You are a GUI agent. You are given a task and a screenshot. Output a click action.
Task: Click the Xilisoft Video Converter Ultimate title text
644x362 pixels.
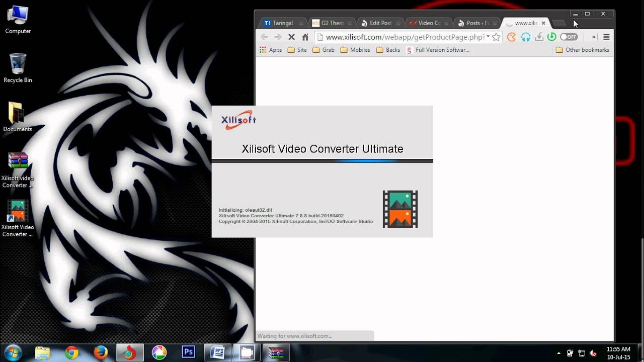point(323,149)
